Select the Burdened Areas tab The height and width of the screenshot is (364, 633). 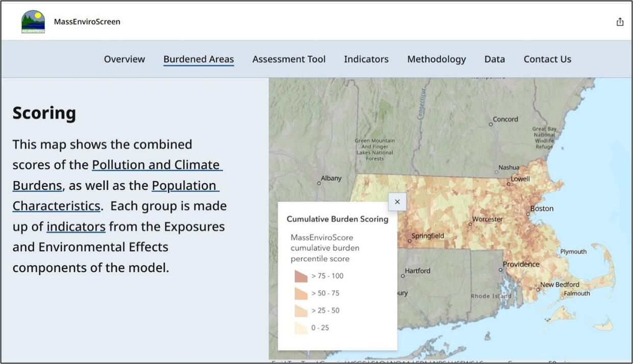click(199, 59)
